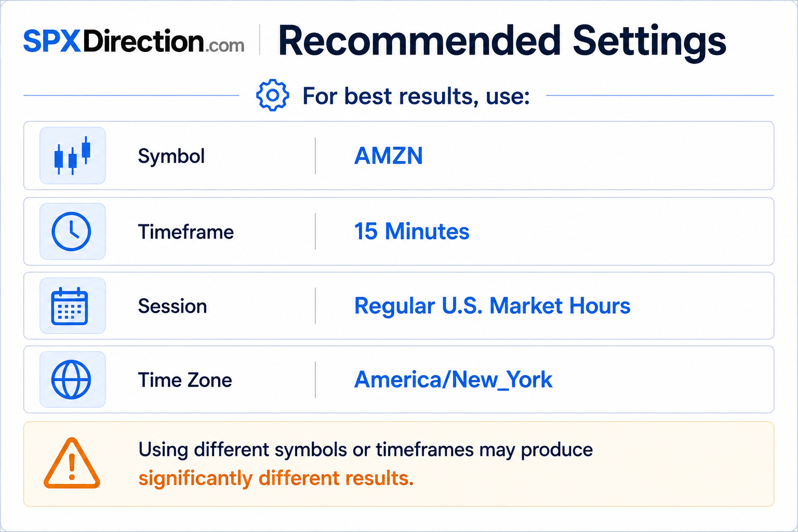Select the 15 Minutes timeframe value

point(411,232)
